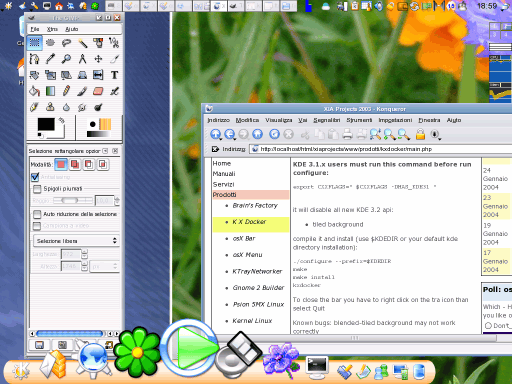Image resolution: width=512 pixels, height=384 pixels.
Task: Open Konqueror Visualizza menu
Action: click(x=279, y=120)
